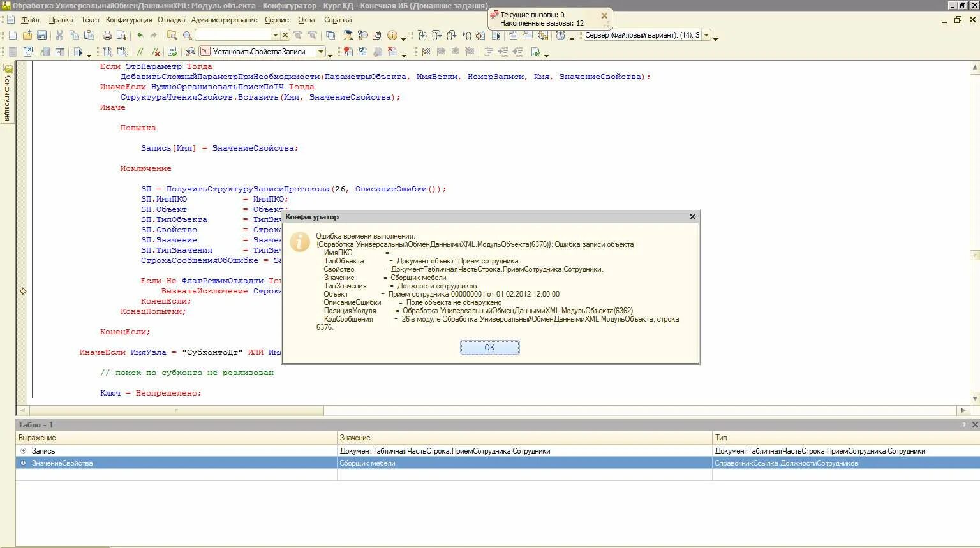Image resolution: width=980 pixels, height=548 pixels.
Task: Open the Syntax Assistant icon
Action: (x=348, y=35)
